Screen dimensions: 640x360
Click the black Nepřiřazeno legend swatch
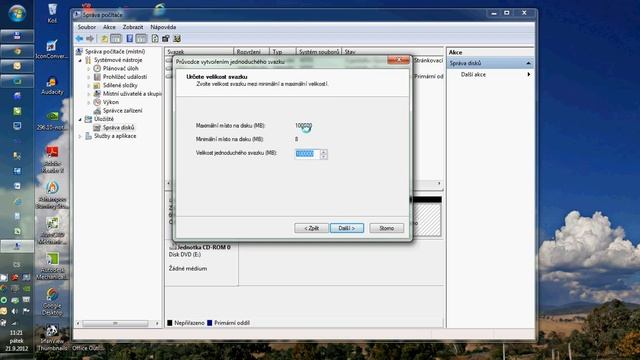click(x=170, y=323)
